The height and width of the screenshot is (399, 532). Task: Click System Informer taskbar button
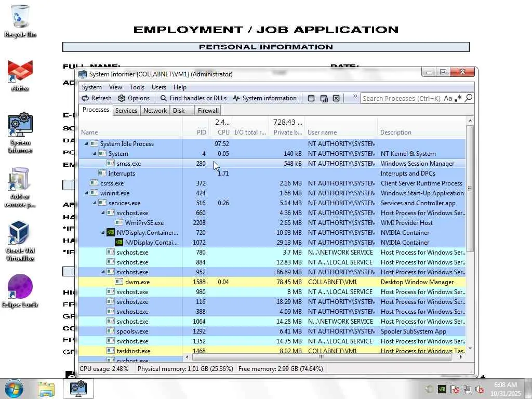tap(78, 389)
